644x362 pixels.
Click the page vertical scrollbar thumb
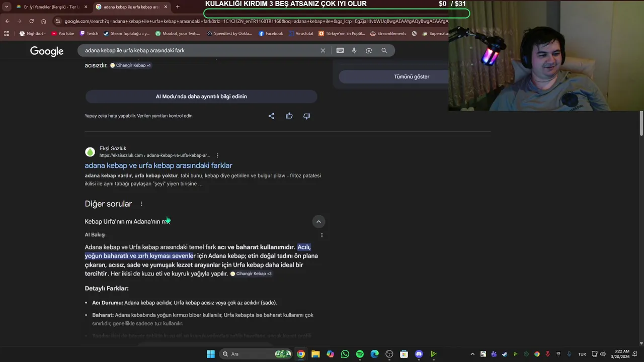[641, 123]
